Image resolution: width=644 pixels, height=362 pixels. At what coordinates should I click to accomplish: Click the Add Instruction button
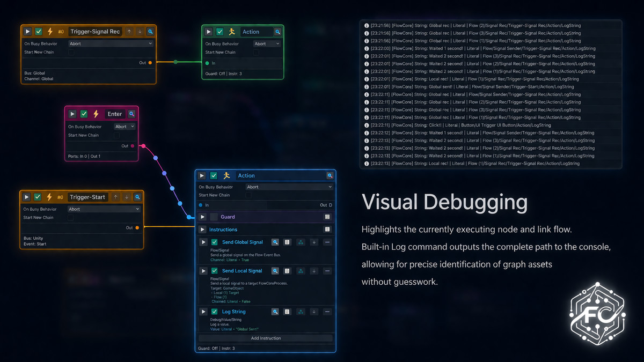coord(266,338)
